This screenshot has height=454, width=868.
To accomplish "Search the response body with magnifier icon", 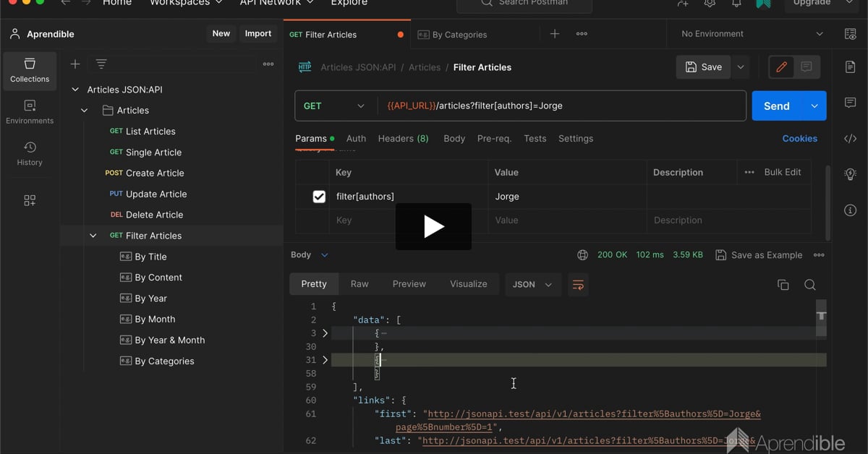I will (x=810, y=285).
